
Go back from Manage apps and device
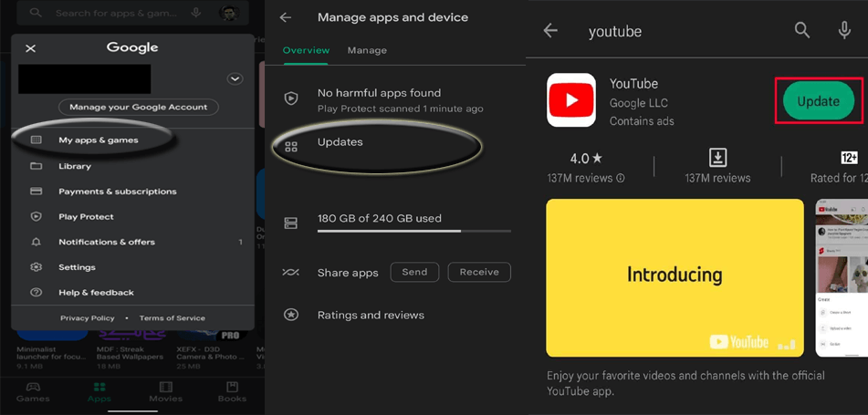click(x=286, y=17)
